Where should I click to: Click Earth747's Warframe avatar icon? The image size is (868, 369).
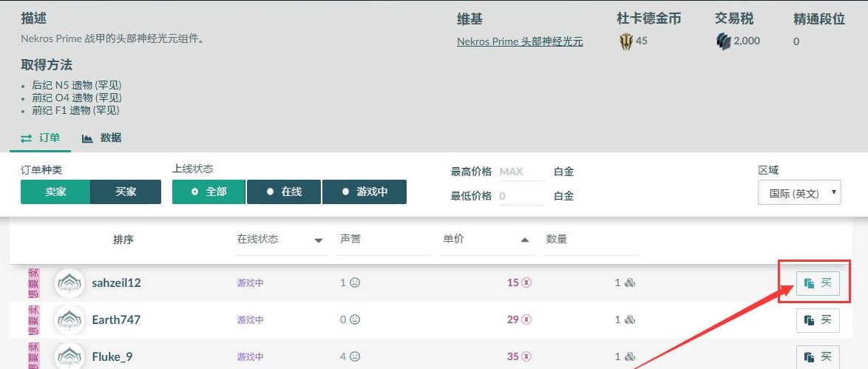tap(69, 319)
